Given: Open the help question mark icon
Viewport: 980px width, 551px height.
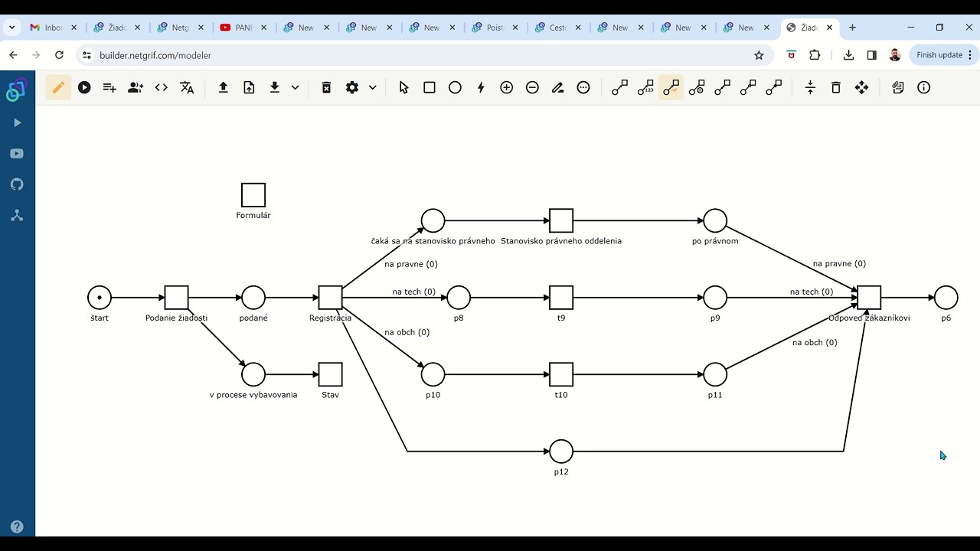Looking at the screenshot, I should [x=17, y=527].
